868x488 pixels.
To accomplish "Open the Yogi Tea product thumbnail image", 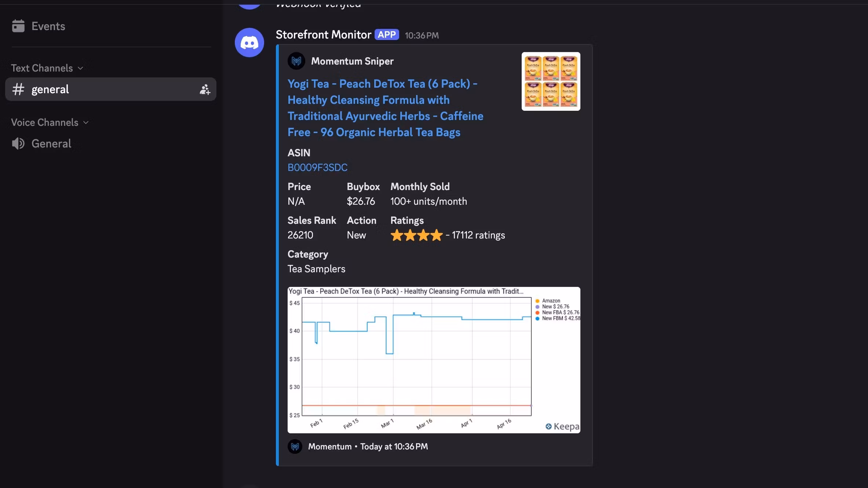I will [x=551, y=81].
